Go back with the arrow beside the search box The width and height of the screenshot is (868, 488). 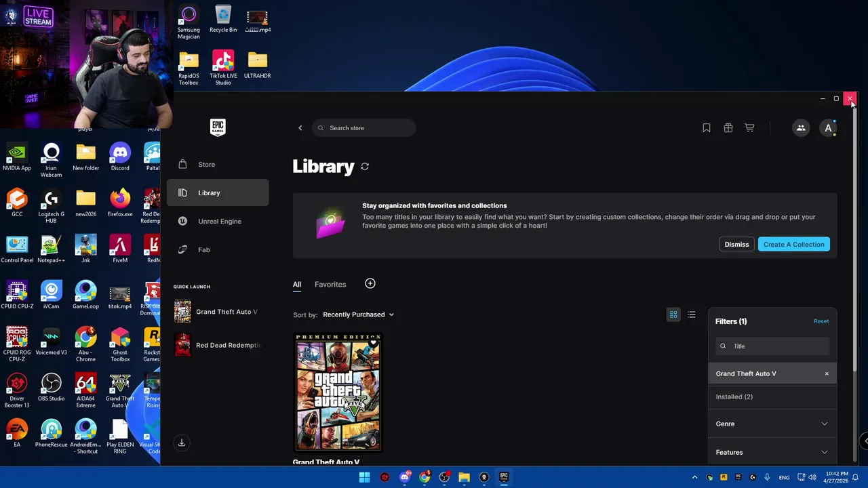click(x=300, y=128)
